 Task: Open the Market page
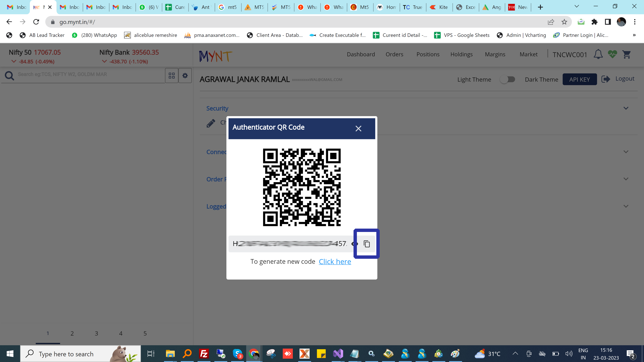(528, 54)
